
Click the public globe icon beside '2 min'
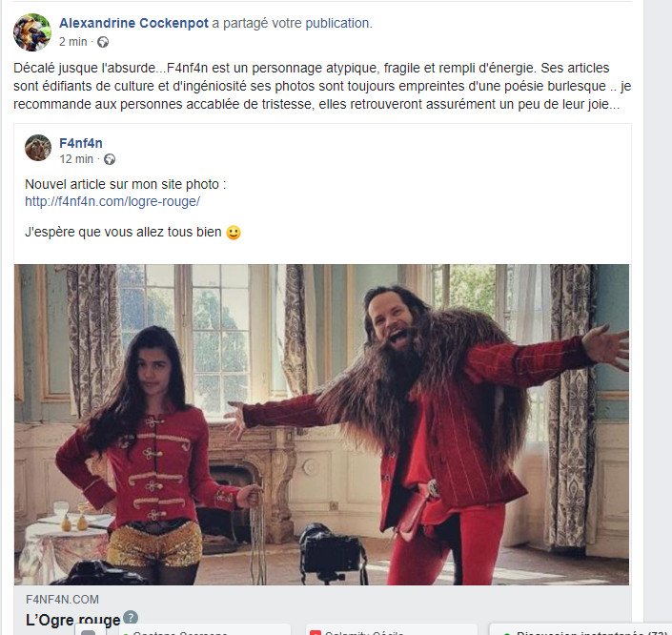pos(103,42)
